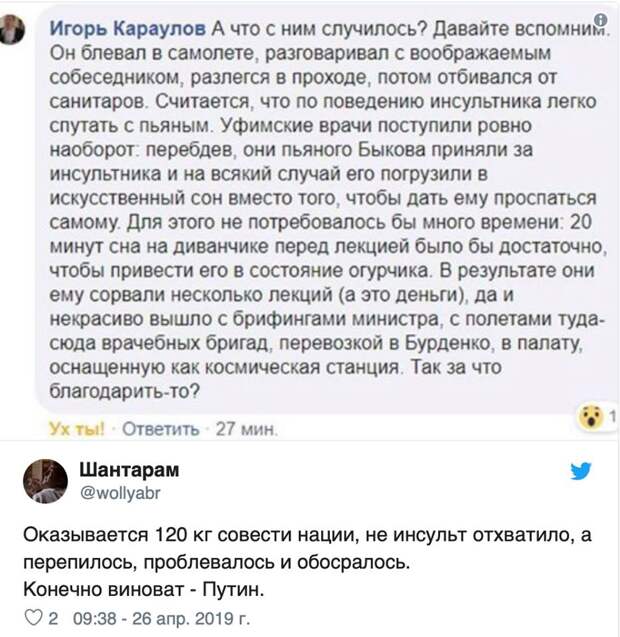620x637 pixels.
Task: Click the tweet line 'Конечно виноват - Путин.'
Action: pyautogui.click(x=144, y=589)
